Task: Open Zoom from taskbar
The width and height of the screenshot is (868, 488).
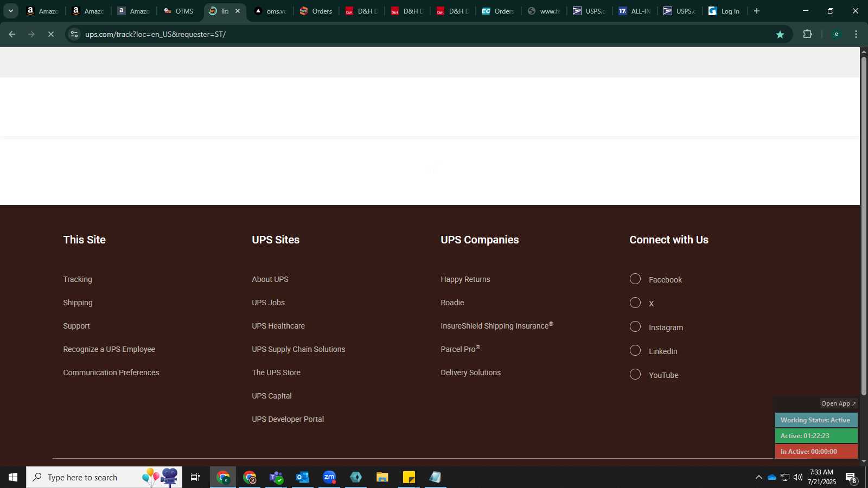Action: (x=329, y=477)
